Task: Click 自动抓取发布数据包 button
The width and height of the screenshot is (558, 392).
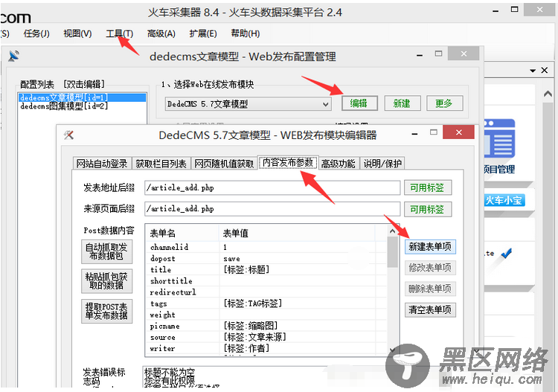Action: pyautogui.click(x=106, y=251)
